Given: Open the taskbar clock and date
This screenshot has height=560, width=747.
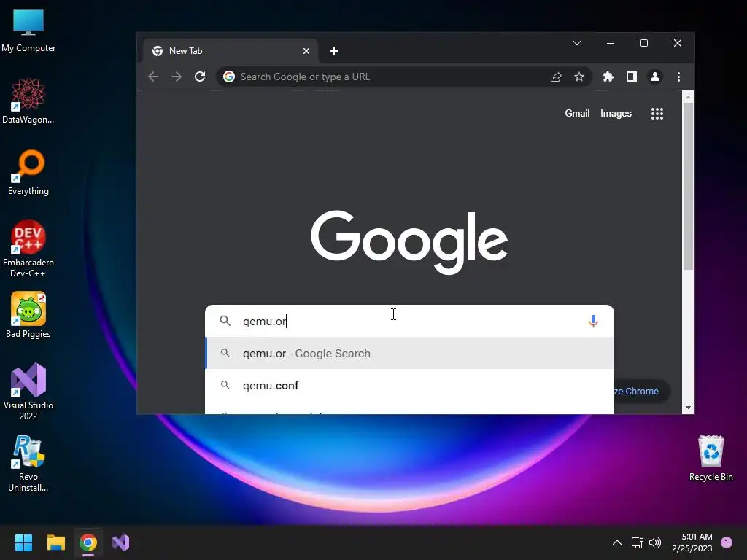Looking at the screenshot, I should pyautogui.click(x=692, y=542).
